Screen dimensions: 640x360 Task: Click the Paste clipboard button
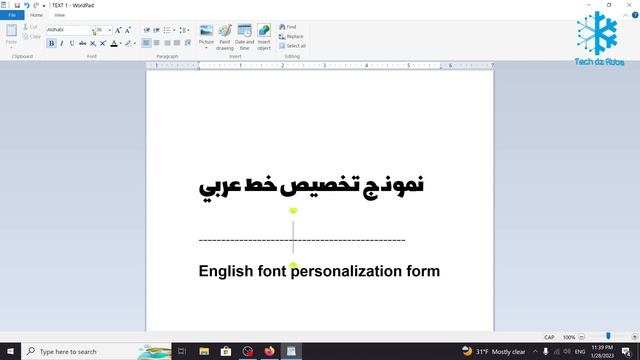[11, 31]
